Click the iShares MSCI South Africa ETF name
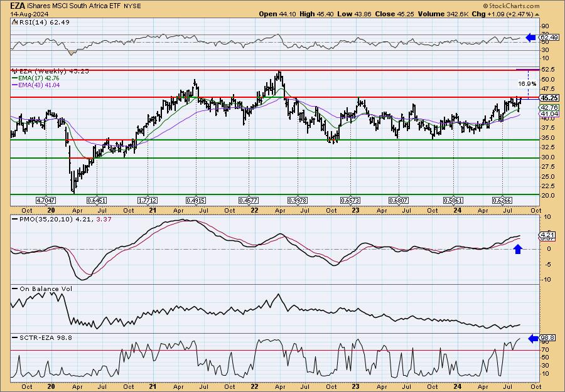 point(74,6)
